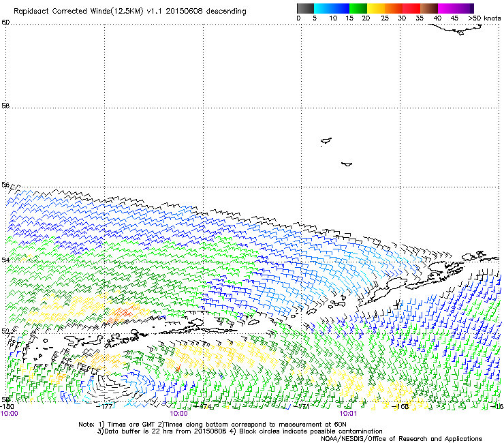
Task: Click the "Times are GMT" note line
Action: pos(212,425)
